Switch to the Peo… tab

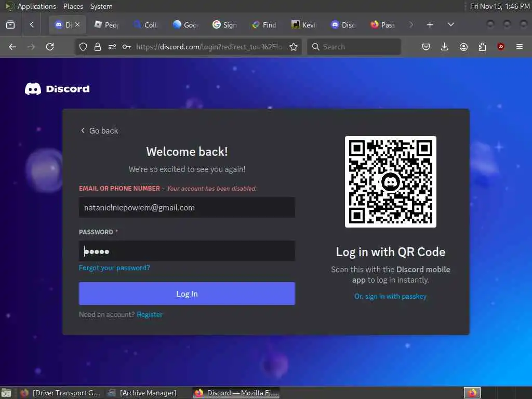(106, 25)
